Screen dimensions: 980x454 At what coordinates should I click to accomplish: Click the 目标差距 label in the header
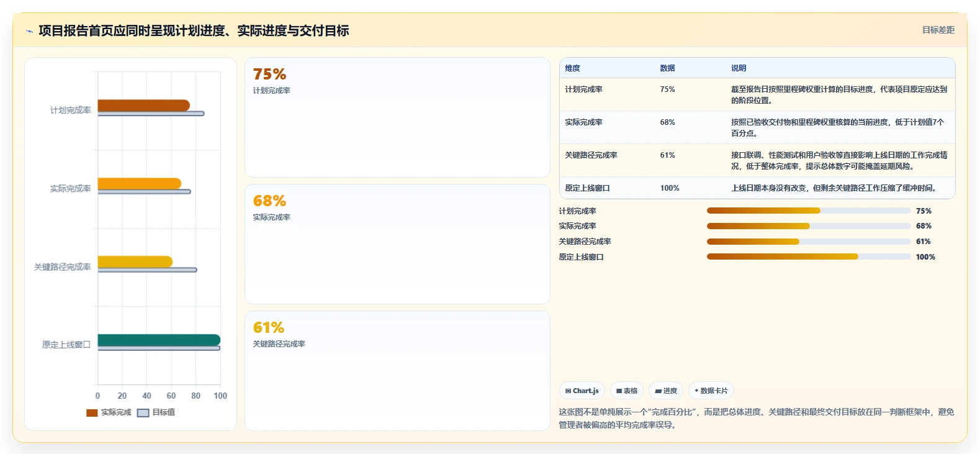(938, 30)
